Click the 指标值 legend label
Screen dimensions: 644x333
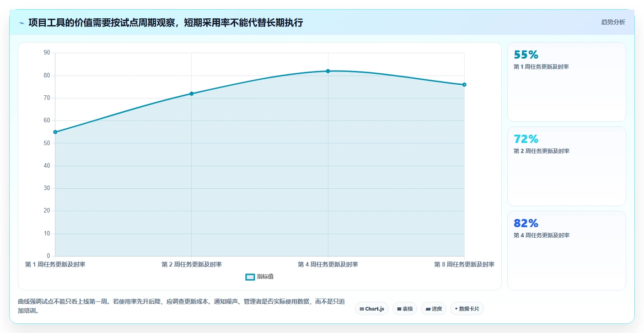pyautogui.click(x=265, y=277)
